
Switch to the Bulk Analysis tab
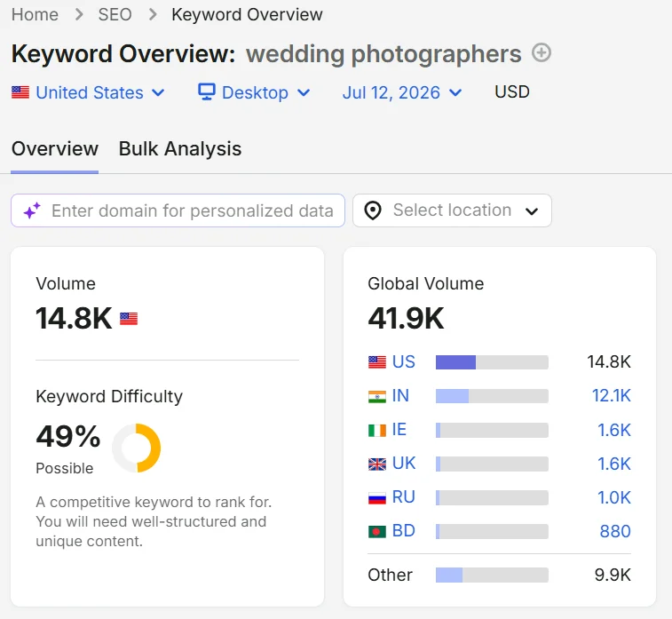point(180,148)
